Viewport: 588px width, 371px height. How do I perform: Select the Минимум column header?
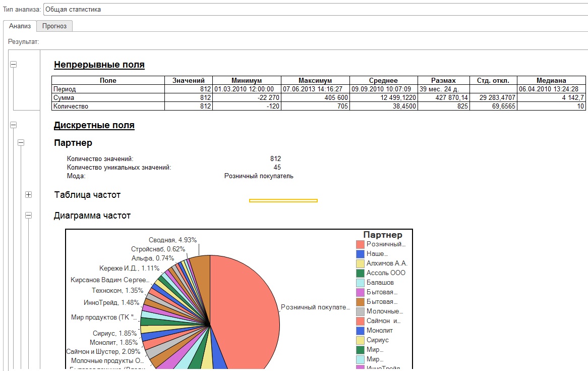(x=247, y=80)
